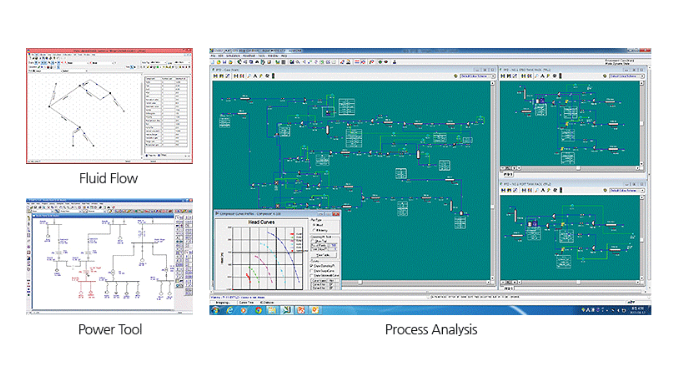
Task: Enable the Draw Stonewall Curve checkbox
Action: (x=312, y=275)
